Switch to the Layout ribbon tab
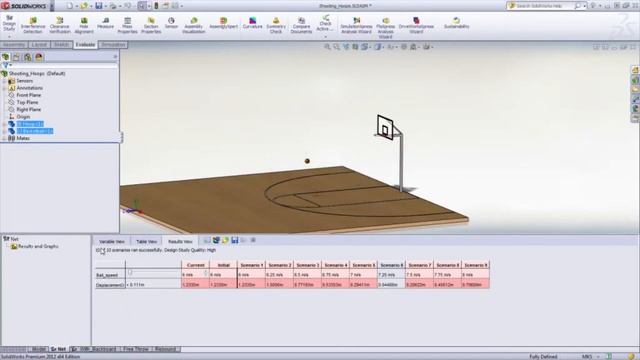This screenshot has width=640, height=360. [x=39, y=44]
